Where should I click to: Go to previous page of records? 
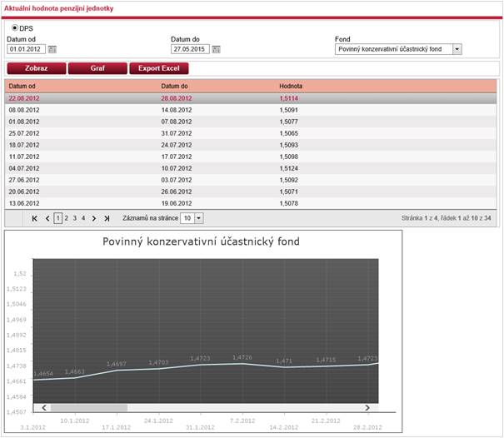(x=47, y=218)
